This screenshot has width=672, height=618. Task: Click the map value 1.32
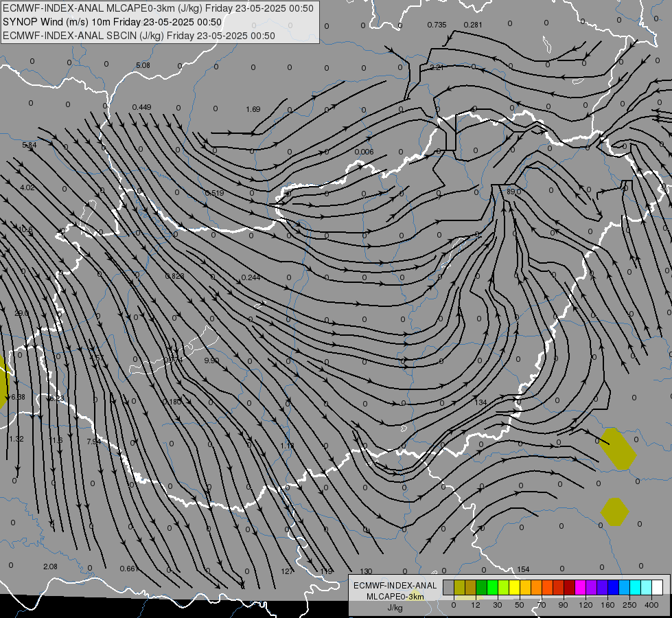pos(16,439)
